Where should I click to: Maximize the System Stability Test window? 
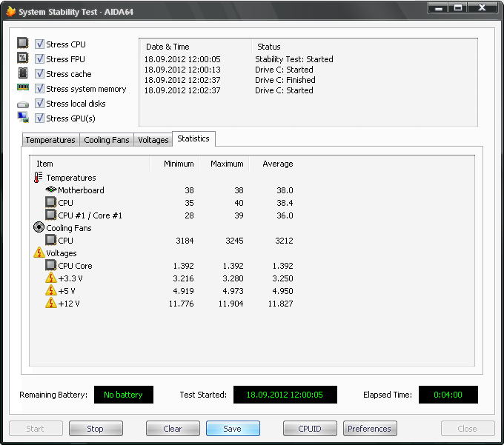[458, 7]
